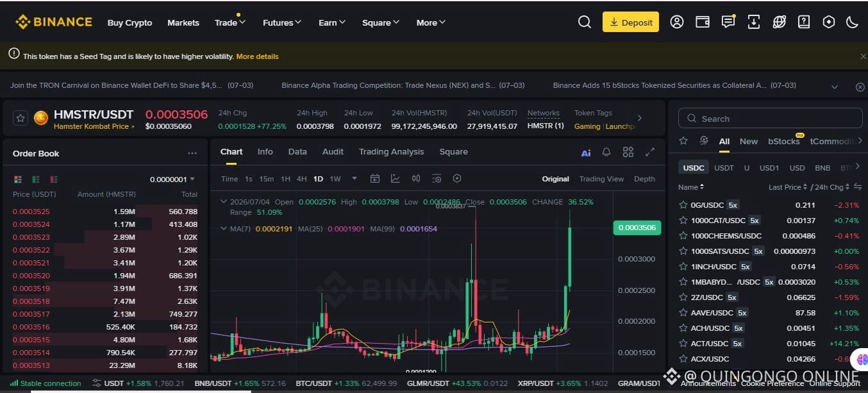This screenshot has width=868, height=393.
Task: Show sell orders only view icon
Action: [x=54, y=180]
